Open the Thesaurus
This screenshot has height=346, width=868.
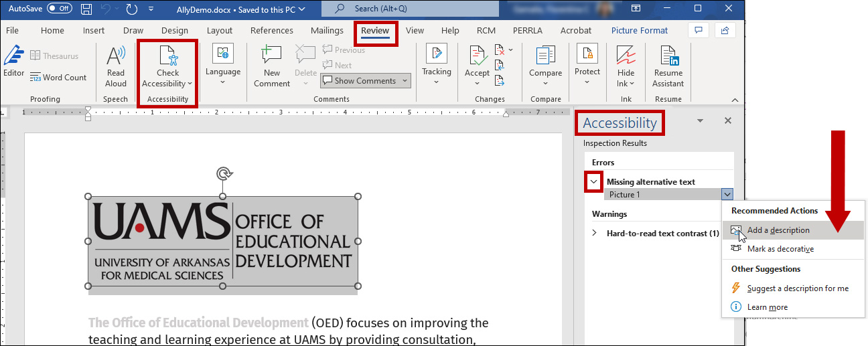(54, 56)
